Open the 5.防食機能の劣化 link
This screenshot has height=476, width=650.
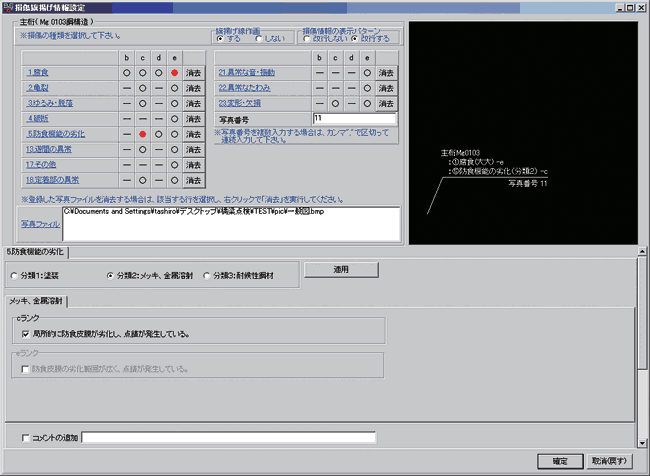coord(56,134)
